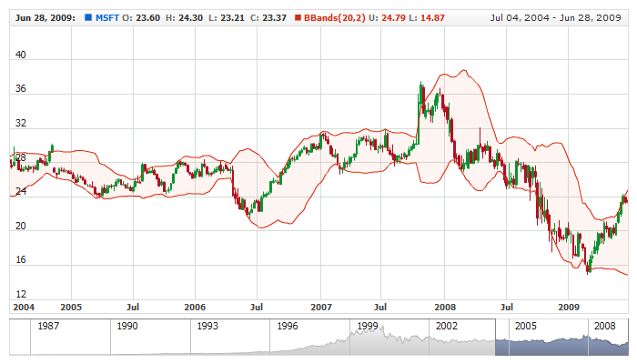637x364 pixels.
Task: Click the right edge handle of scroller selection
Action: (x=627, y=338)
